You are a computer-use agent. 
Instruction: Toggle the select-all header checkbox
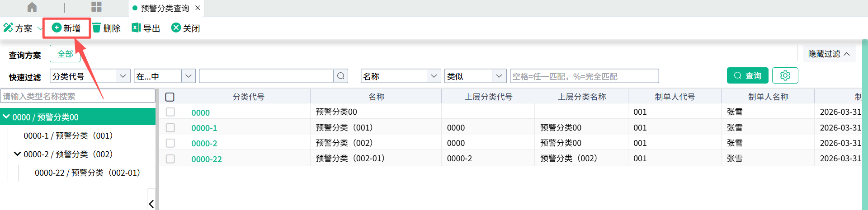click(170, 97)
